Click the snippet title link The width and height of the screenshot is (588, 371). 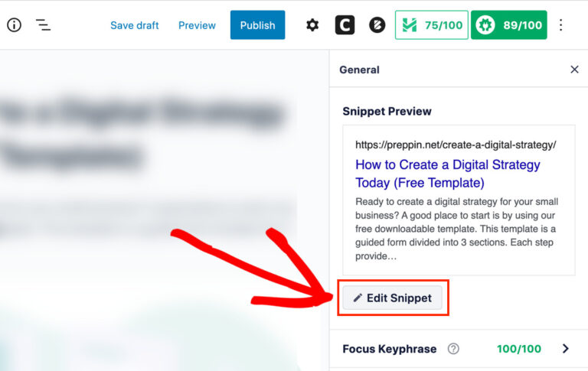pyautogui.click(x=448, y=174)
